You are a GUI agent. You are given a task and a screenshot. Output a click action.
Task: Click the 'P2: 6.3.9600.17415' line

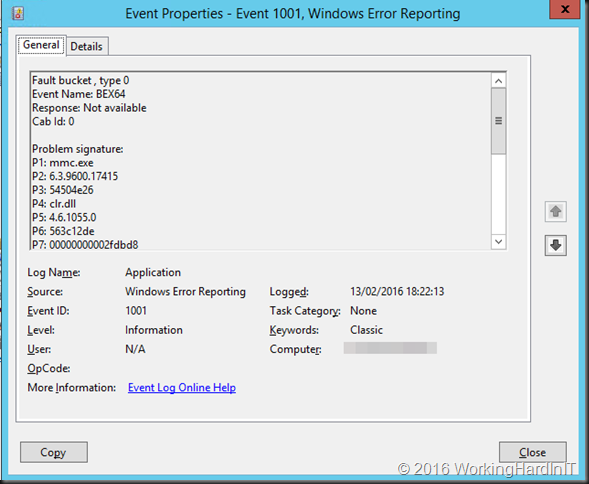click(x=75, y=176)
